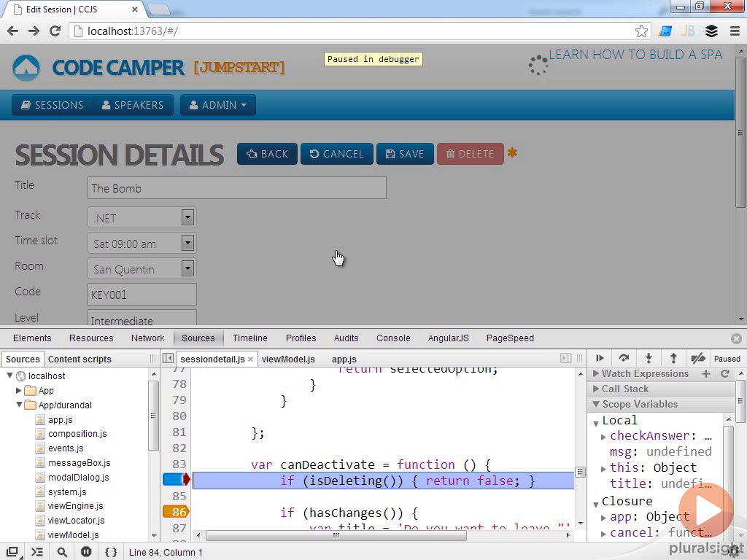
Task: Close the DevTools panel
Action: point(736,338)
